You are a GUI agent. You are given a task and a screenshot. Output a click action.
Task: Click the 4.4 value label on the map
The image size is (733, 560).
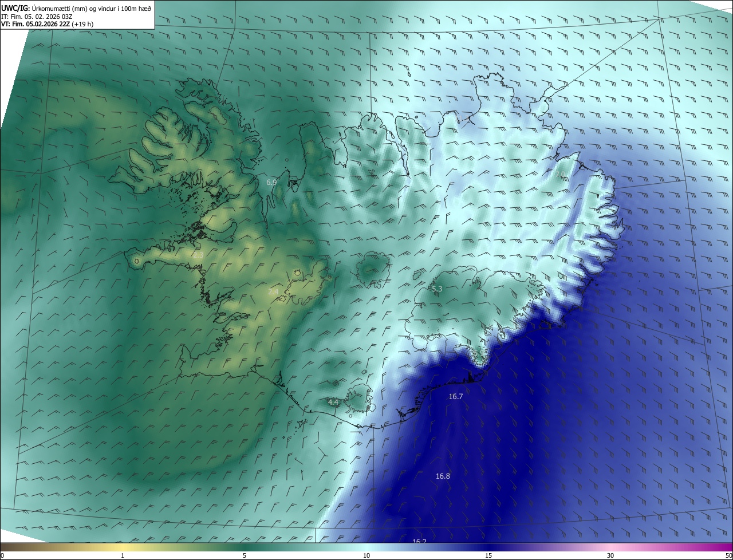click(x=333, y=403)
